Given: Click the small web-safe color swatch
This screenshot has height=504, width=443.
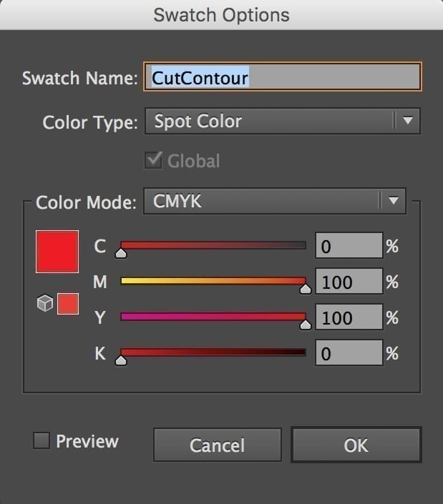Looking at the screenshot, I should click(x=68, y=303).
